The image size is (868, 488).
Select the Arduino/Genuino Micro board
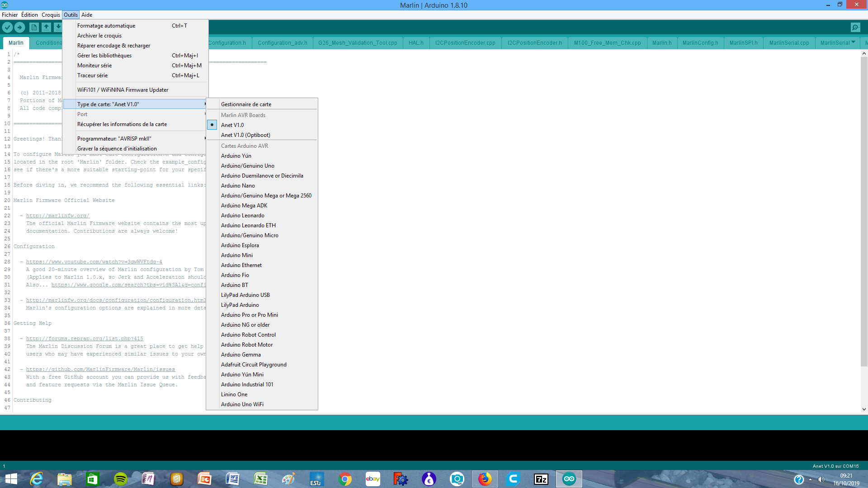click(x=262, y=235)
